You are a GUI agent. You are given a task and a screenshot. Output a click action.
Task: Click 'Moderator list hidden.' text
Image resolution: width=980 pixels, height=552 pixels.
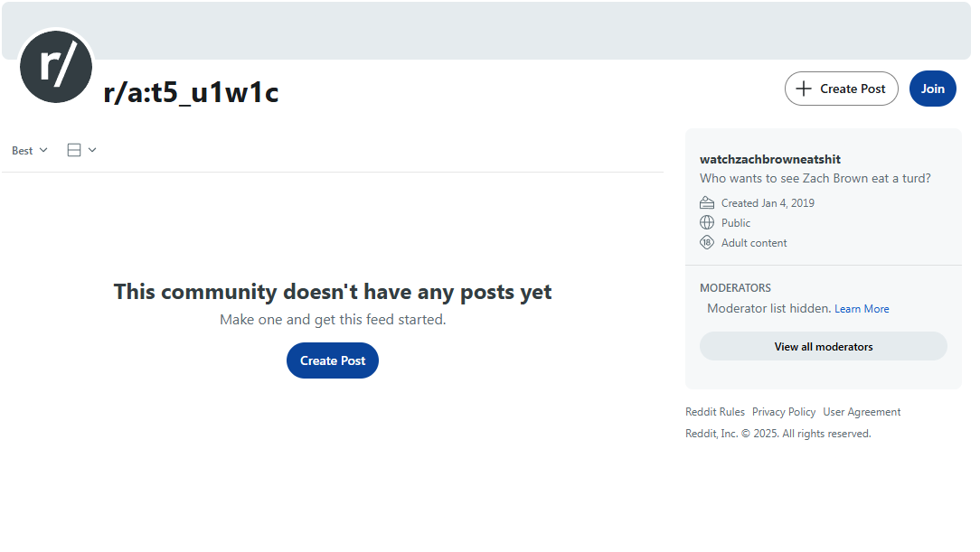[768, 308]
